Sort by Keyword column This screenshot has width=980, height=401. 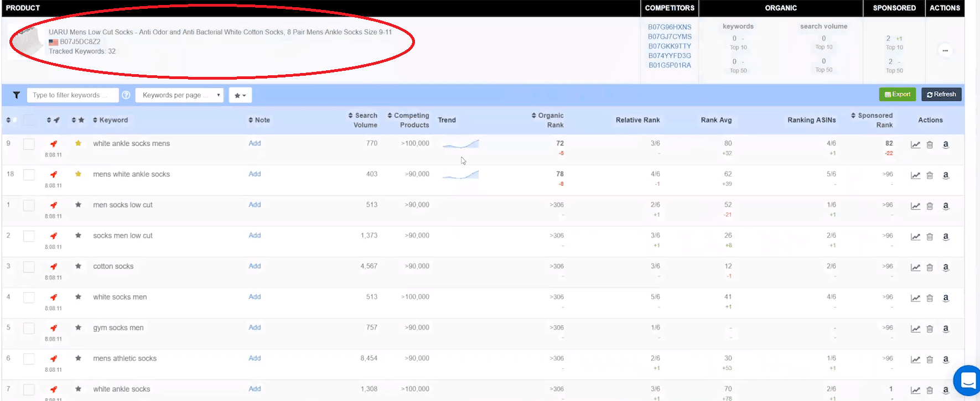[x=110, y=120]
